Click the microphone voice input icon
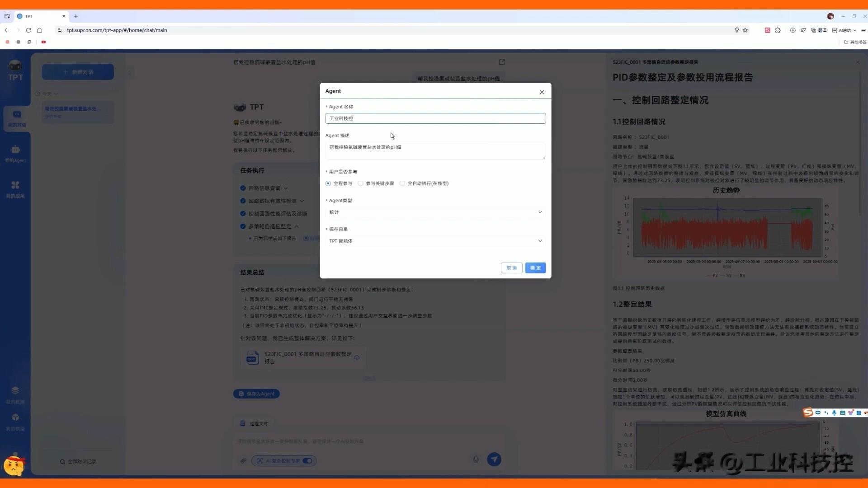This screenshot has height=488, width=868. coord(476,460)
